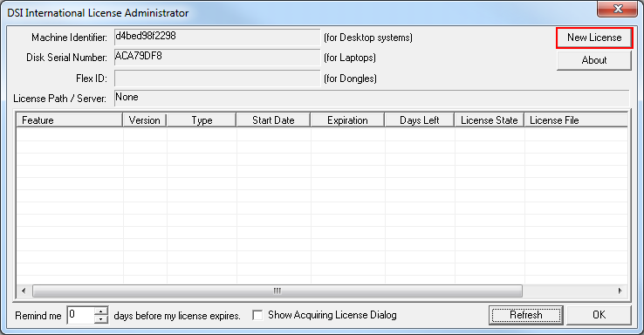This screenshot has width=644, height=335.
Task: Refresh the license list
Action: [x=525, y=315]
